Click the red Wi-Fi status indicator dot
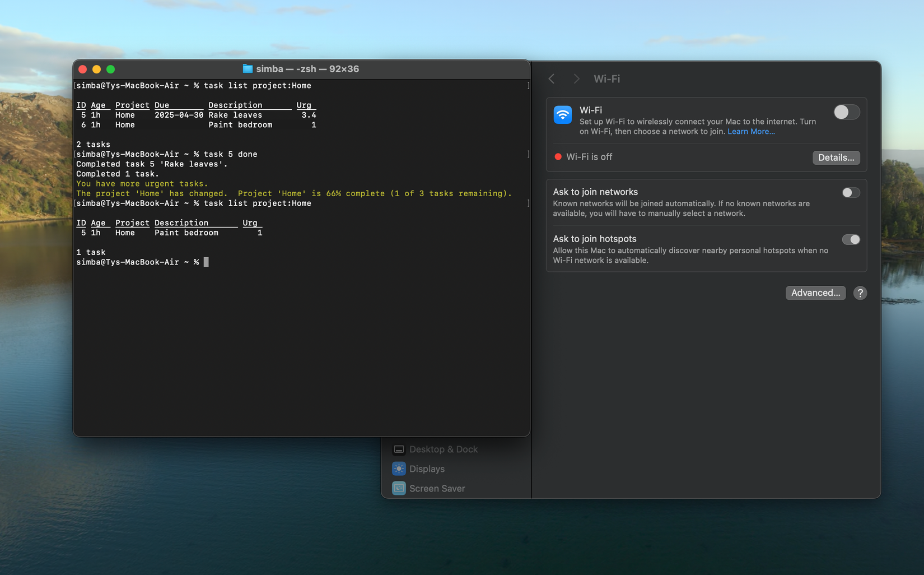The width and height of the screenshot is (924, 575). (558, 157)
